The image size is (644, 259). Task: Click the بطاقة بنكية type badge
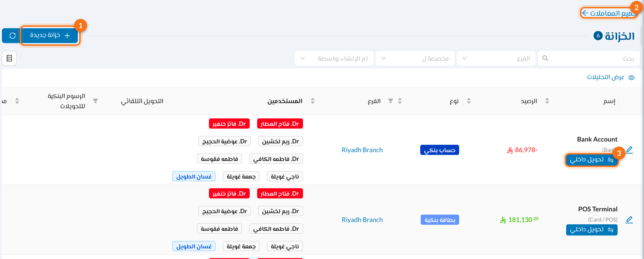click(x=440, y=220)
